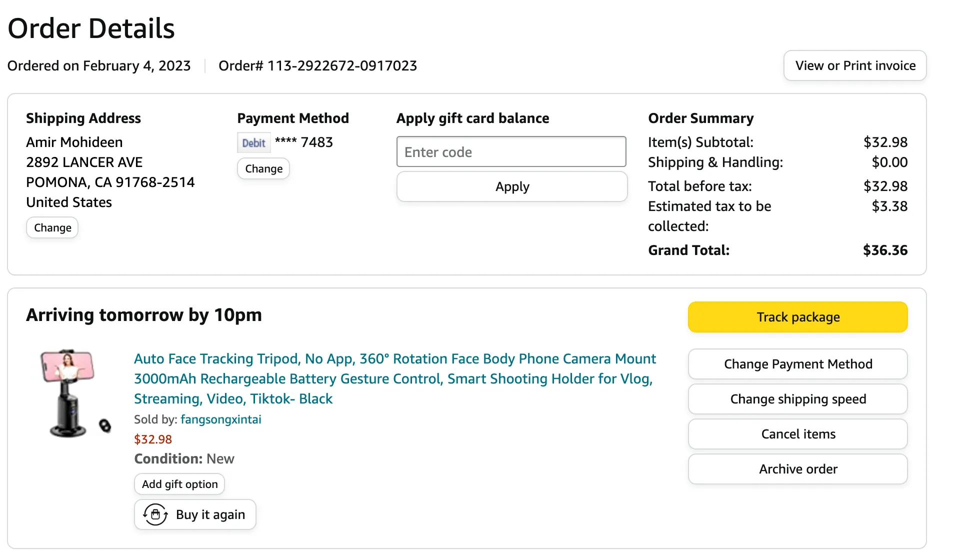Click the order number text
Viewport: 953px width, 560px height.
click(x=317, y=66)
